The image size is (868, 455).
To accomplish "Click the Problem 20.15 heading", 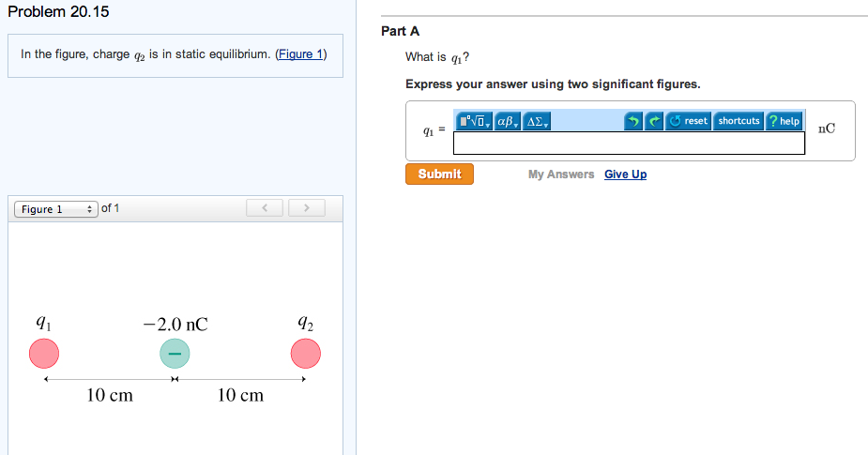I will tap(58, 12).
